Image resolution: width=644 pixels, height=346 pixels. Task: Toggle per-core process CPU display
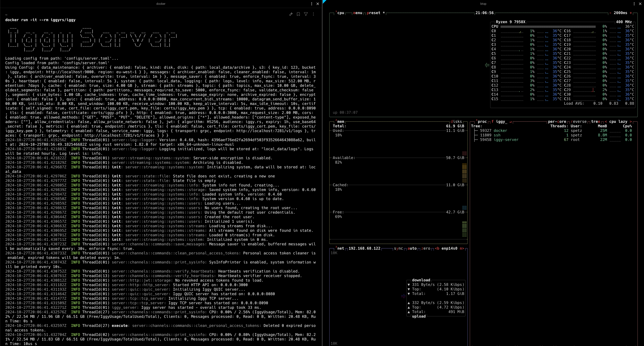(557, 122)
